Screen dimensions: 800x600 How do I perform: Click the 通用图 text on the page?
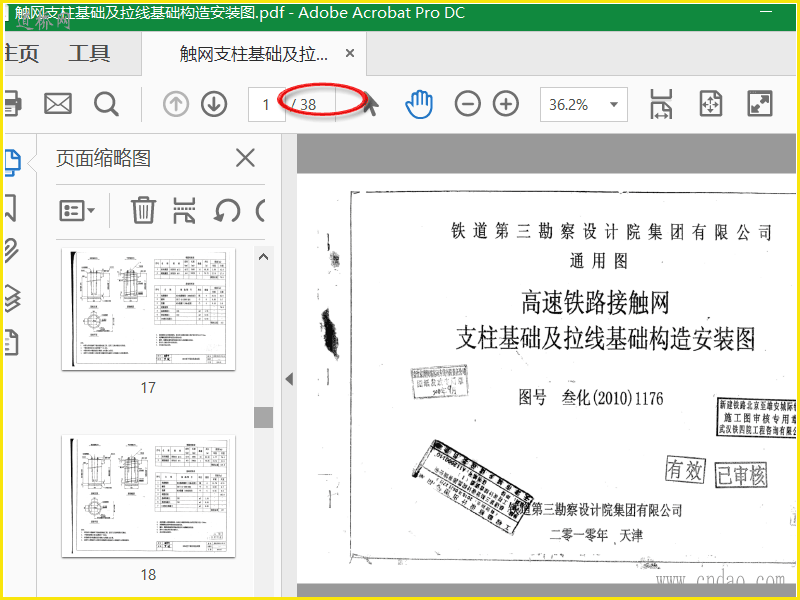click(x=599, y=261)
